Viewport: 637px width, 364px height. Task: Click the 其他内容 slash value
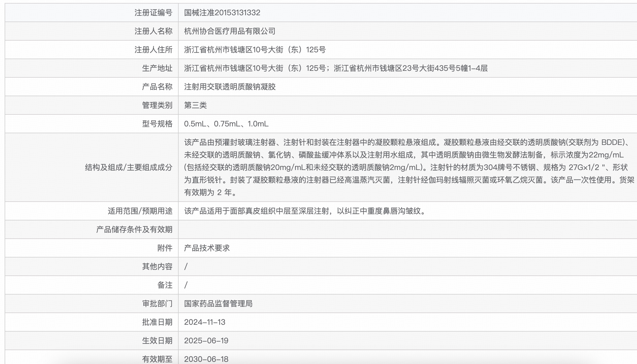[x=186, y=266]
